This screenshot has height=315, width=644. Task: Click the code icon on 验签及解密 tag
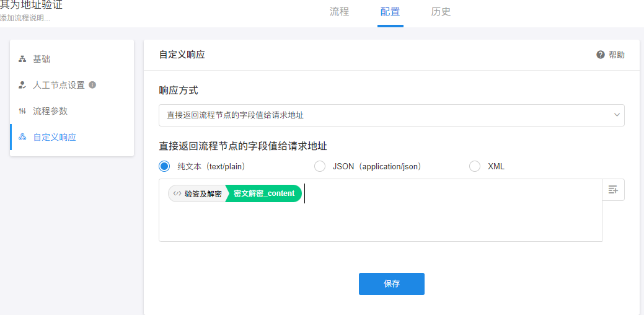[177, 193]
